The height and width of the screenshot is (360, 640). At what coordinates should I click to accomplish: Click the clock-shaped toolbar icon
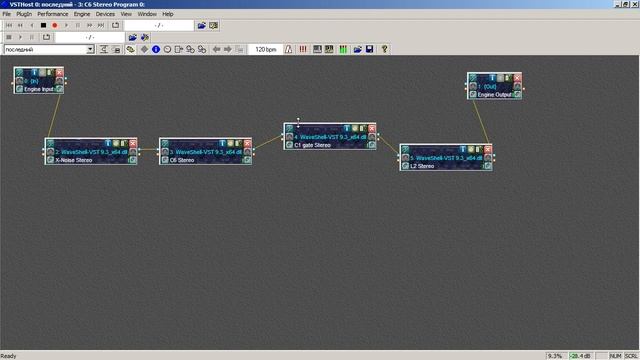[167, 49]
